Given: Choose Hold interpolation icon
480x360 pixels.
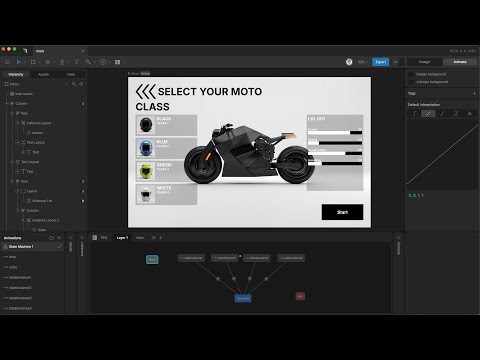Looking at the screenshot, I should [414, 114].
